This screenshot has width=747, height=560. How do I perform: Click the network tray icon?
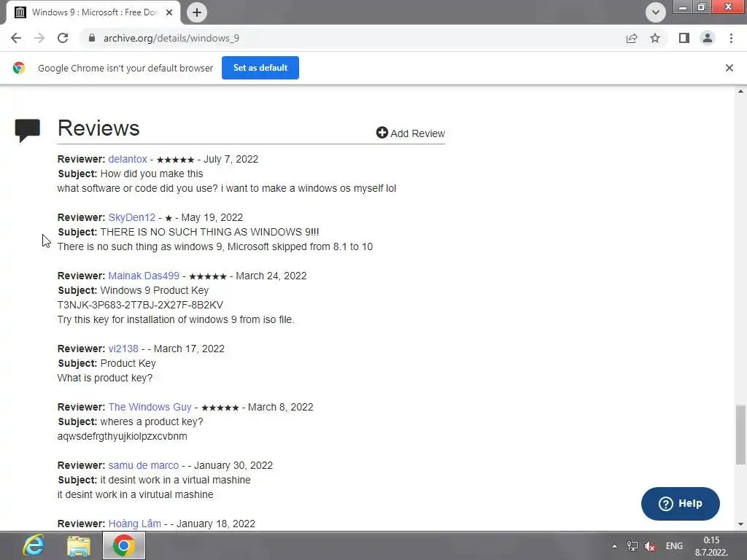[x=632, y=546]
